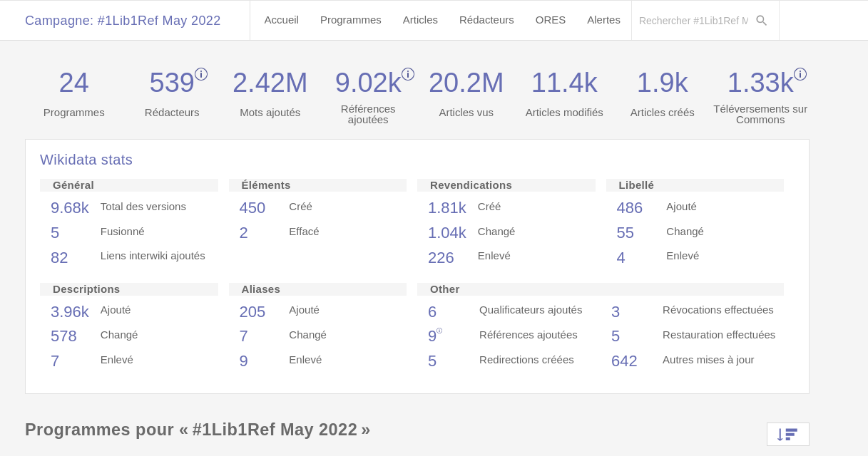Click the Liens interwiki ajoutés label
The image size is (868, 456).
tap(153, 255)
